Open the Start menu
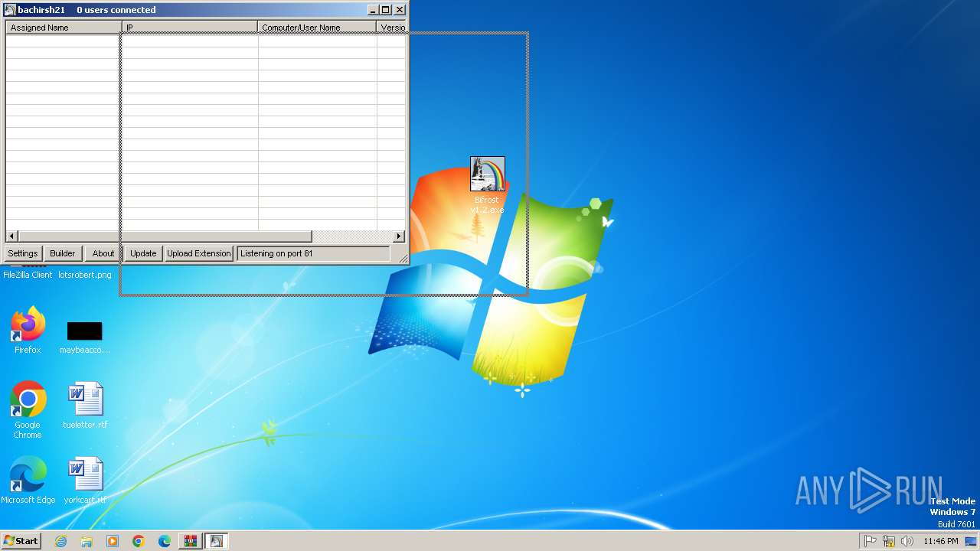The height and width of the screenshot is (551, 980). (21, 541)
